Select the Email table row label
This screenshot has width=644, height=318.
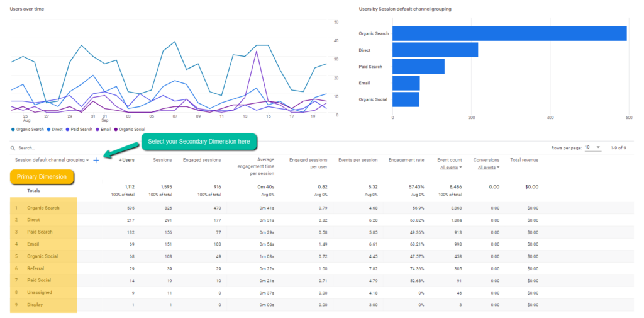point(33,244)
